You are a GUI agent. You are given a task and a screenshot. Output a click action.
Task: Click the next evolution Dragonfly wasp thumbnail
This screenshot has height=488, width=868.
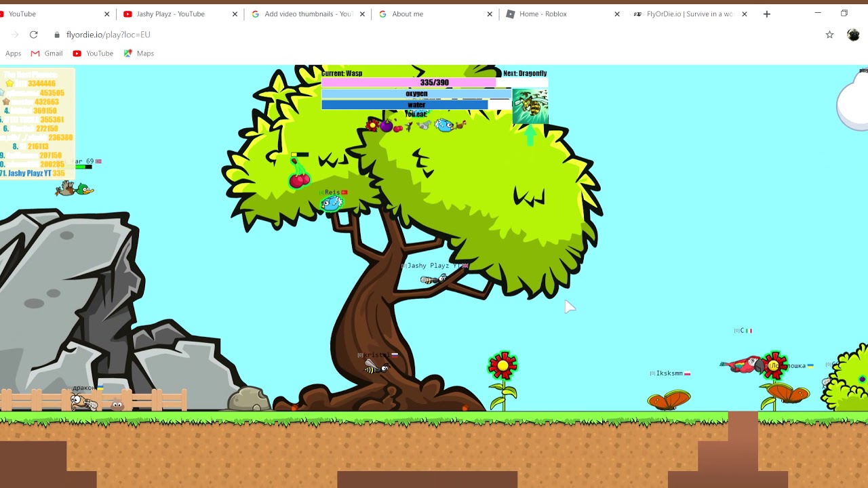tap(530, 106)
